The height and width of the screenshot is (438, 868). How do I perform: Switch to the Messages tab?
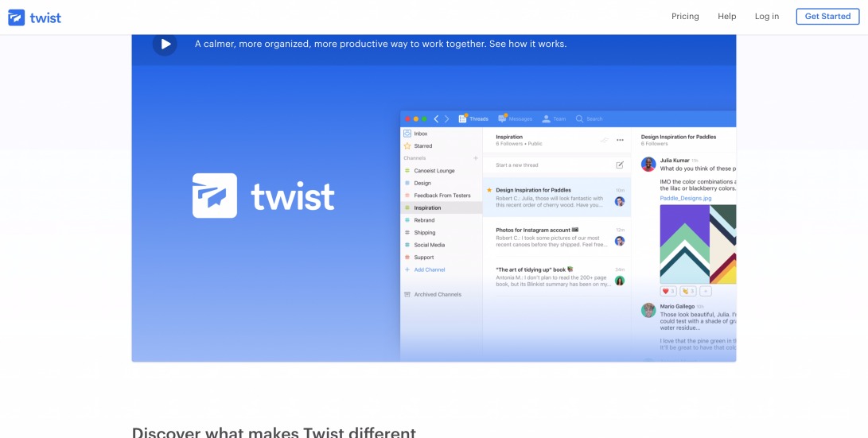tap(516, 119)
